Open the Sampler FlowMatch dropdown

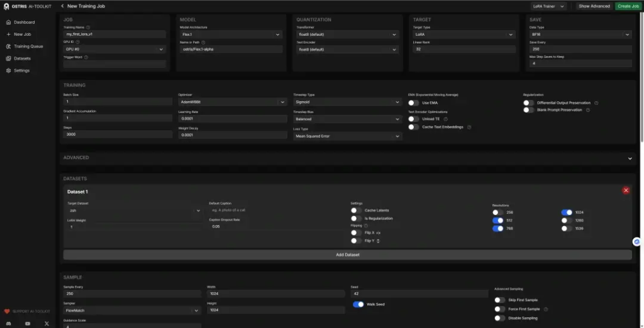point(132,311)
